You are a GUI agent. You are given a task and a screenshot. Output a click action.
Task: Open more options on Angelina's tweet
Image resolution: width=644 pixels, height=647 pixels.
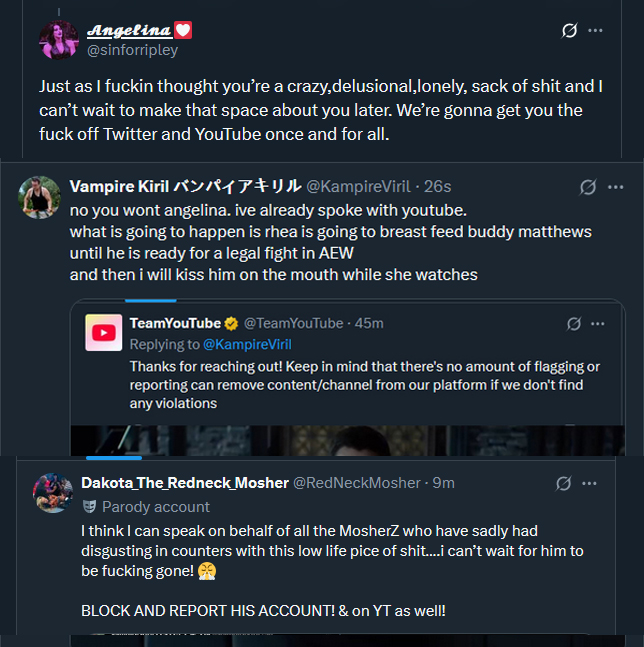point(596,31)
